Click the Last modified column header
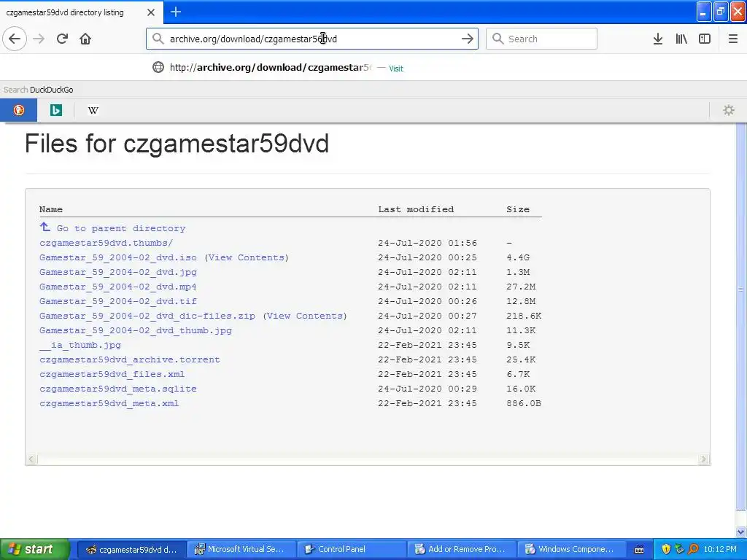The width and height of the screenshot is (747, 560). [x=416, y=209]
